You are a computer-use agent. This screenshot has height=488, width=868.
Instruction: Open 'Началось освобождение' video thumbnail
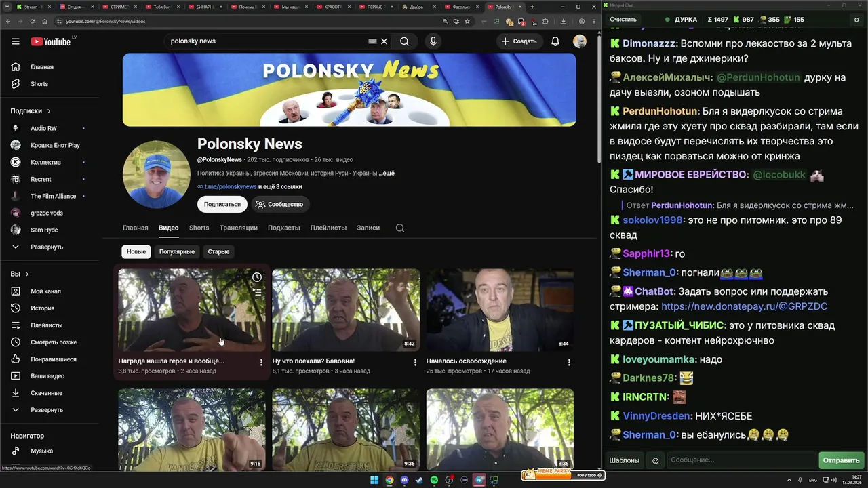tap(500, 310)
